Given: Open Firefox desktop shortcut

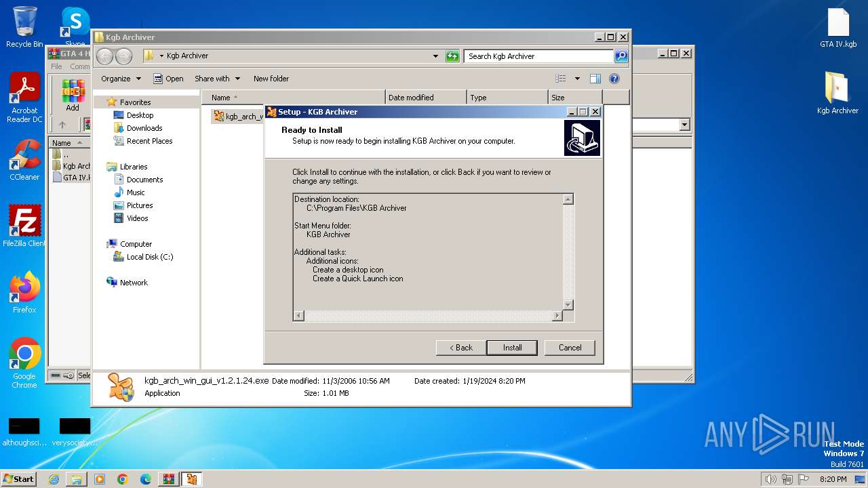Looking at the screenshot, I should [x=24, y=293].
